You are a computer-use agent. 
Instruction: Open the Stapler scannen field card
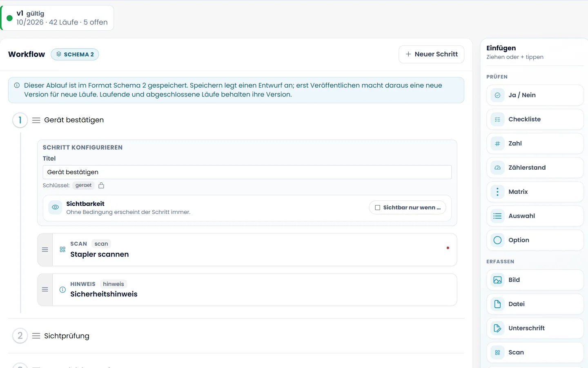[247, 250]
